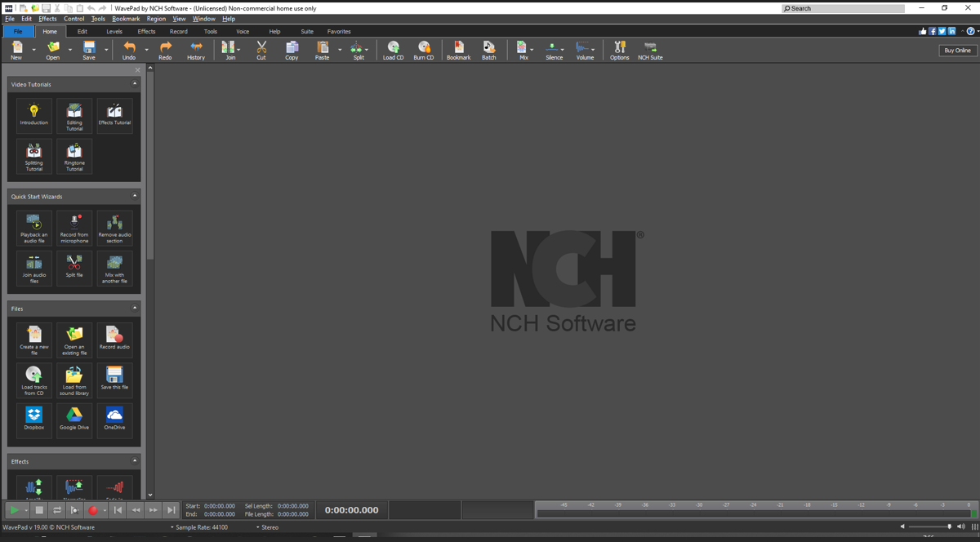Click the LinkedIn share icon
The height and width of the screenshot is (542, 980).
[951, 31]
